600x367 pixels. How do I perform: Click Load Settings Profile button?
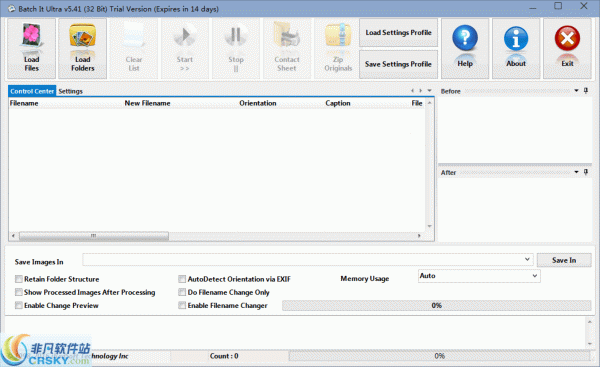click(x=398, y=33)
